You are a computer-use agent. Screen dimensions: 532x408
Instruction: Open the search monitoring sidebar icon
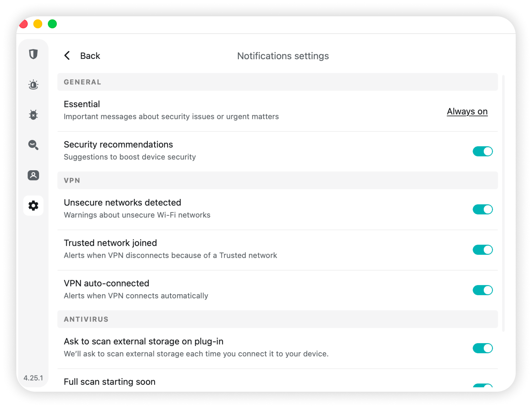33,145
